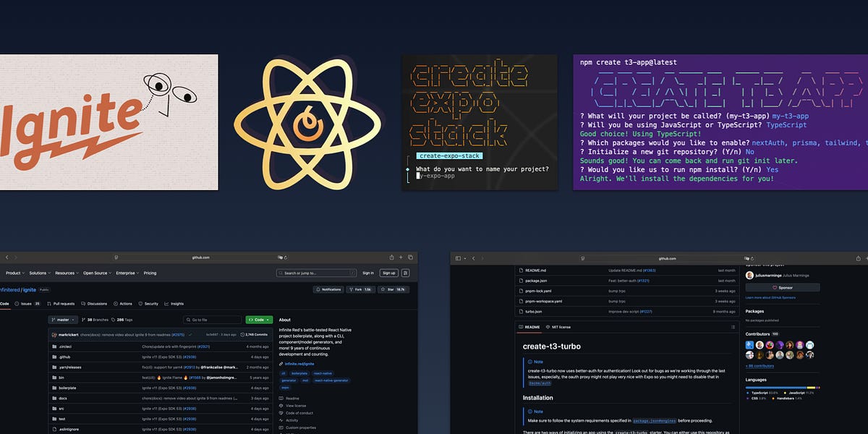Click Safari's share icon above the ignite page
The height and width of the screenshot is (434, 868).
[x=391, y=257]
